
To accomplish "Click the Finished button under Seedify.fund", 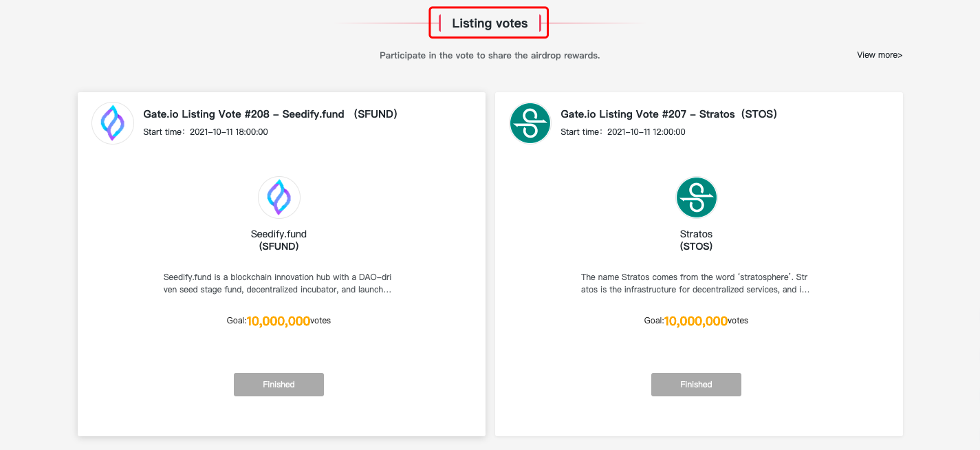I will point(279,385).
